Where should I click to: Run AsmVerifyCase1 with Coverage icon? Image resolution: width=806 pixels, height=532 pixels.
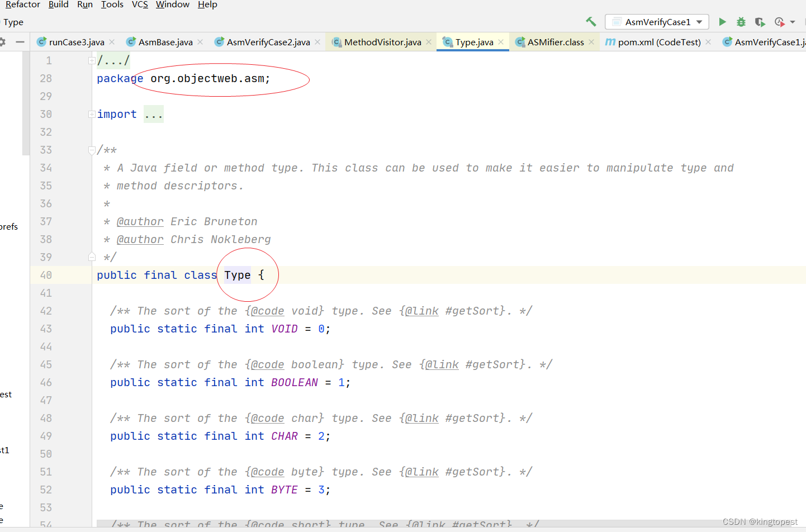[760, 21]
